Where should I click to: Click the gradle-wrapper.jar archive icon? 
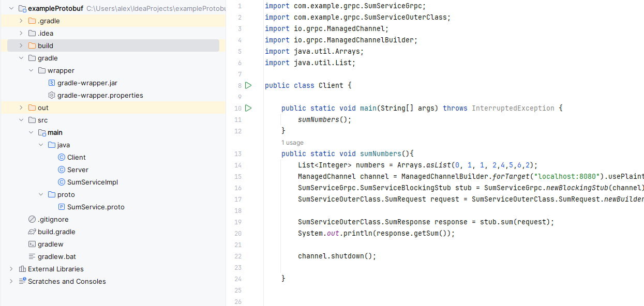tap(52, 83)
